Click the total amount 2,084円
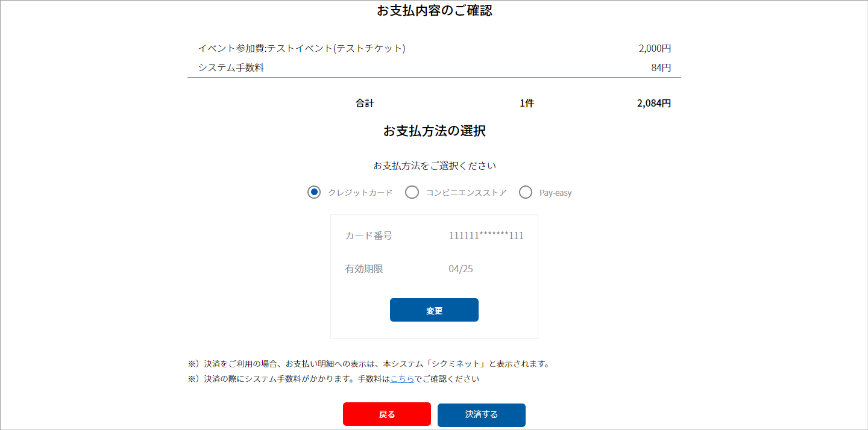This screenshot has width=868, height=430. tap(653, 103)
